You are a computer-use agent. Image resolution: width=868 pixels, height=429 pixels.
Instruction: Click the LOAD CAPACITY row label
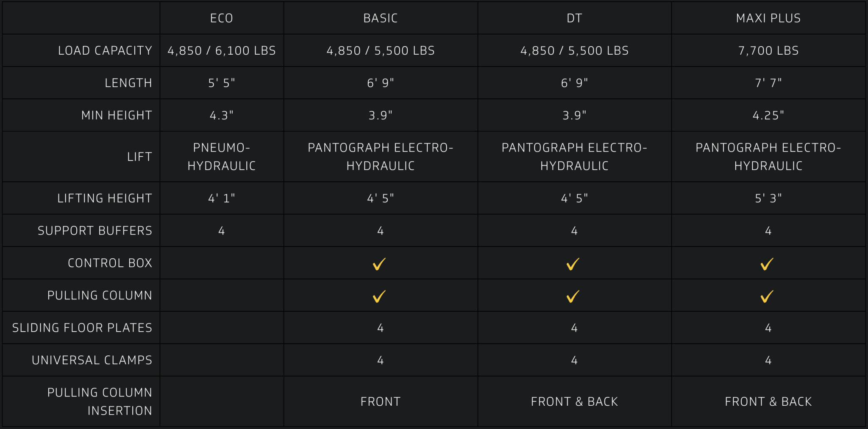105,50
